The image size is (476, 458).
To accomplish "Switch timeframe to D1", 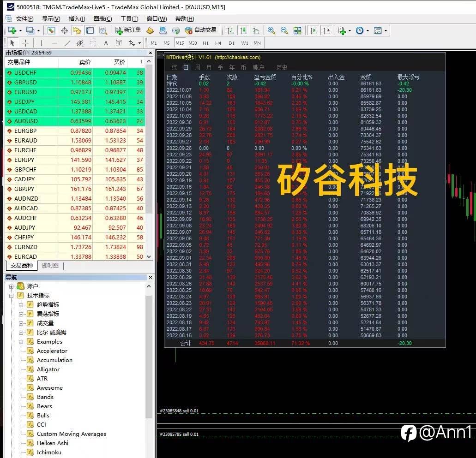I will 231,43.
